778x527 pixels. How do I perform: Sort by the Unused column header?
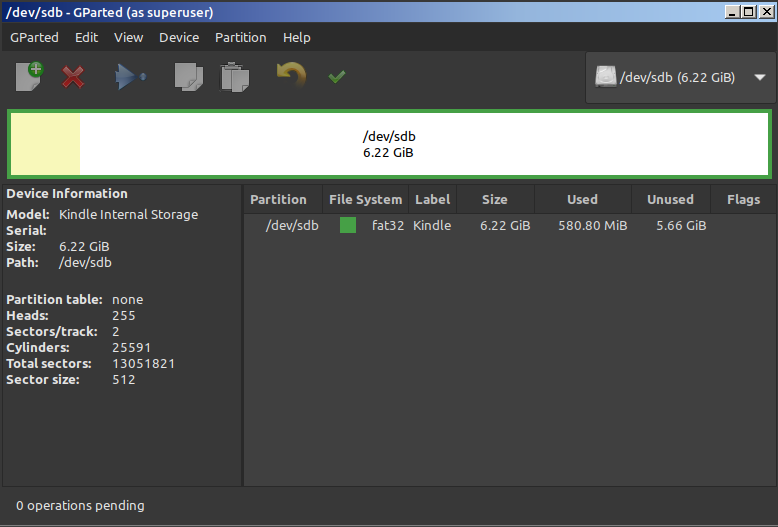pos(670,199)
